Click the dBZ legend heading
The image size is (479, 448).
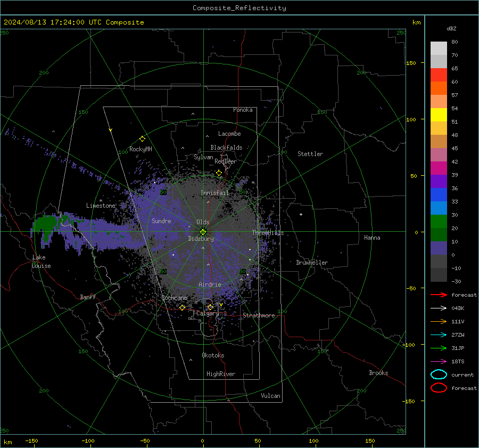coord(451,28)
